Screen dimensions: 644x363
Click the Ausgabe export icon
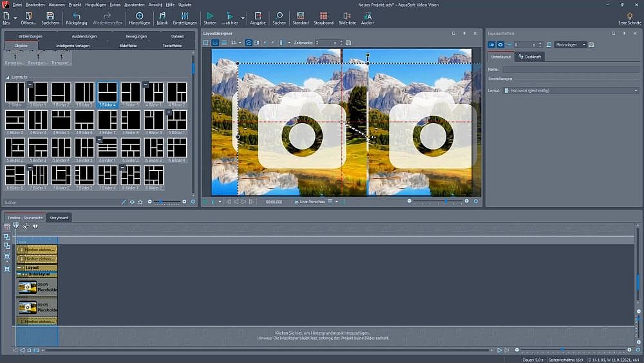pyautogui.click(x=258, y=15)
